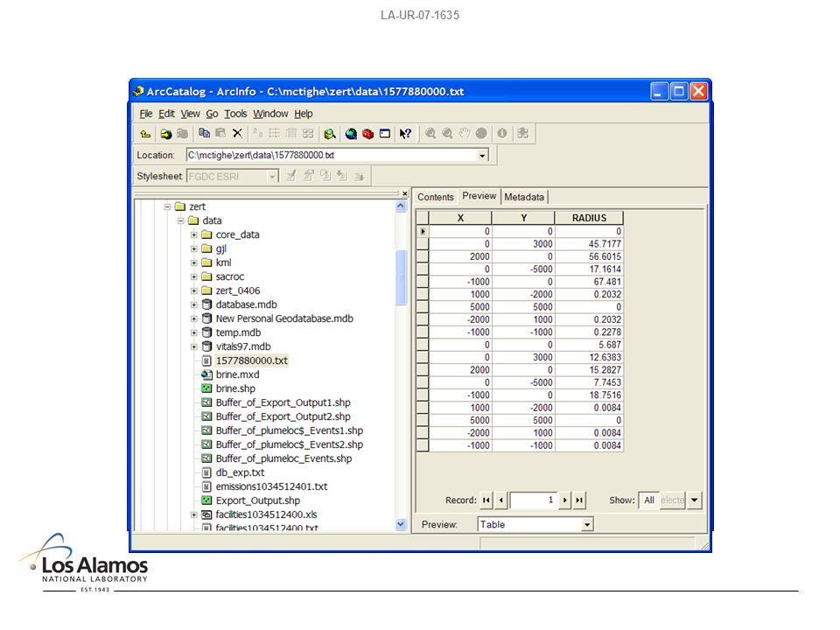The width and height of the screenshot is (840, 630).
Task: Select the Identify info tool
Action: tap(502, 133)
